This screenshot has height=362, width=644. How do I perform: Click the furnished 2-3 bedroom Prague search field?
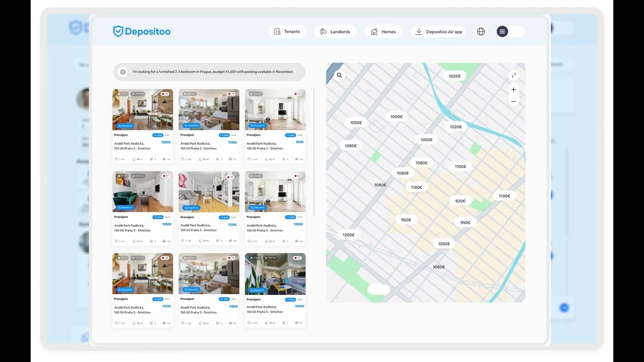coord(209,72)
